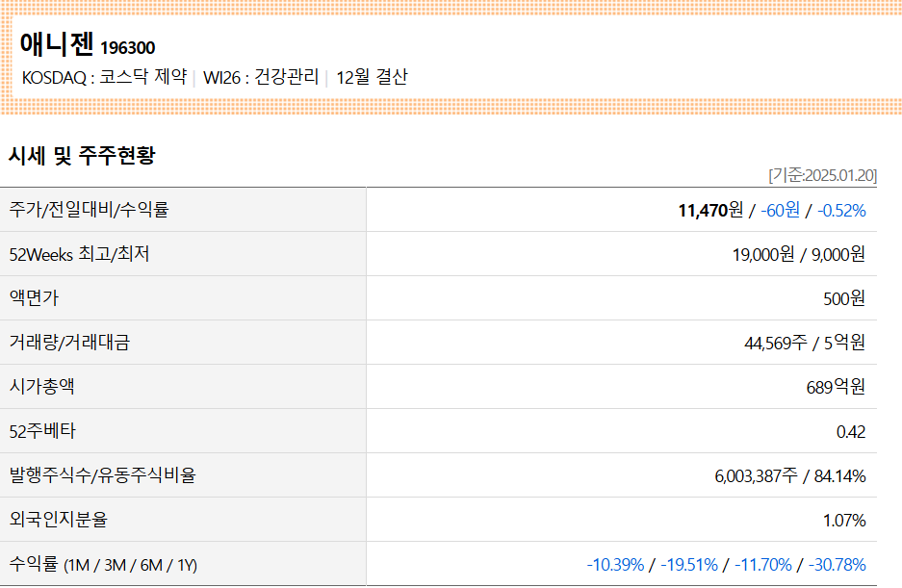The height and width of the screenshot is (588, 902).
Task: Select the par value 500원
Action: (844, 298)
